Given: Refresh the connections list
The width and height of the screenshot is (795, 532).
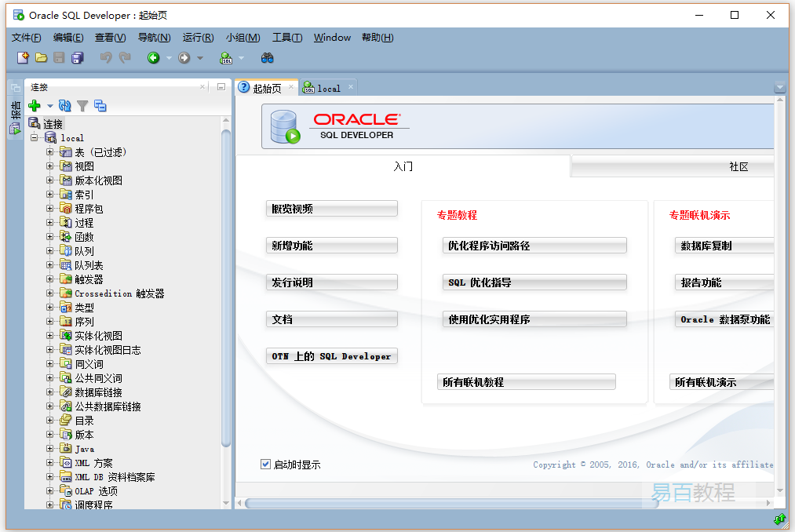Looking at the screenshot, I should [65, 105].
